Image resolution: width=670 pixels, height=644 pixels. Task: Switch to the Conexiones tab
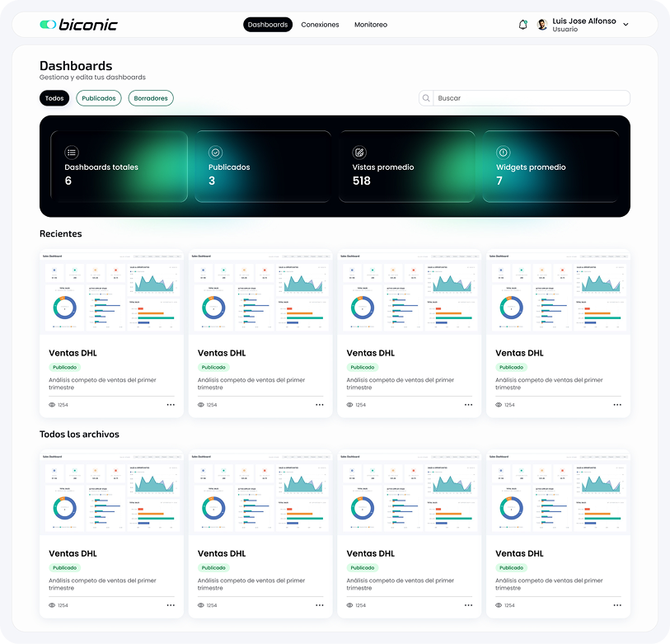320,25
